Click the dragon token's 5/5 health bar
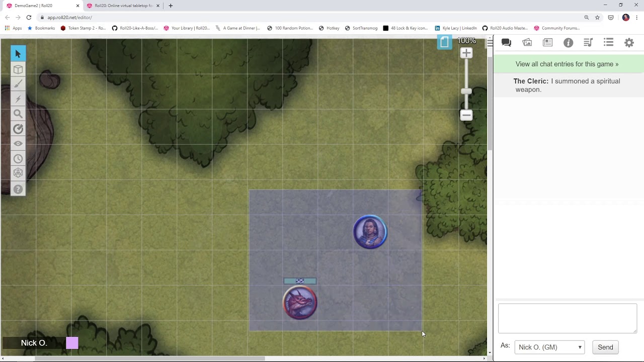Screen dimensions: 644x362 click(300, 281)
